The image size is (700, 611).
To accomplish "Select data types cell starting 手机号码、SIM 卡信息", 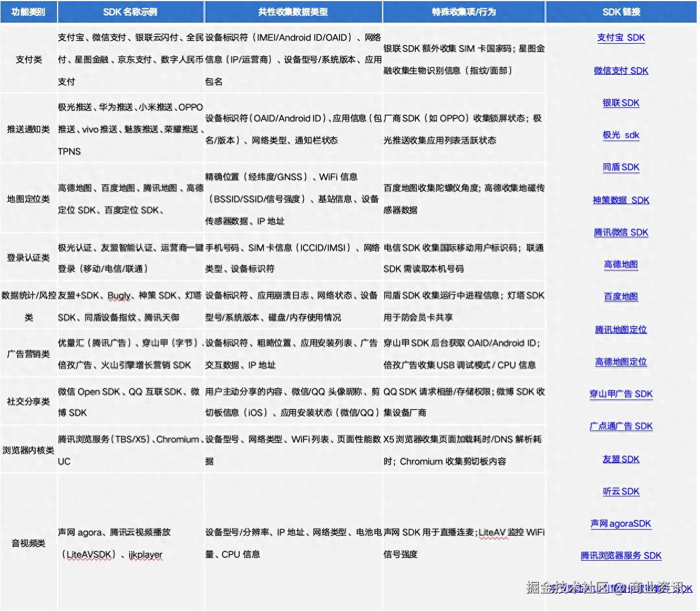I will (293, 257).
